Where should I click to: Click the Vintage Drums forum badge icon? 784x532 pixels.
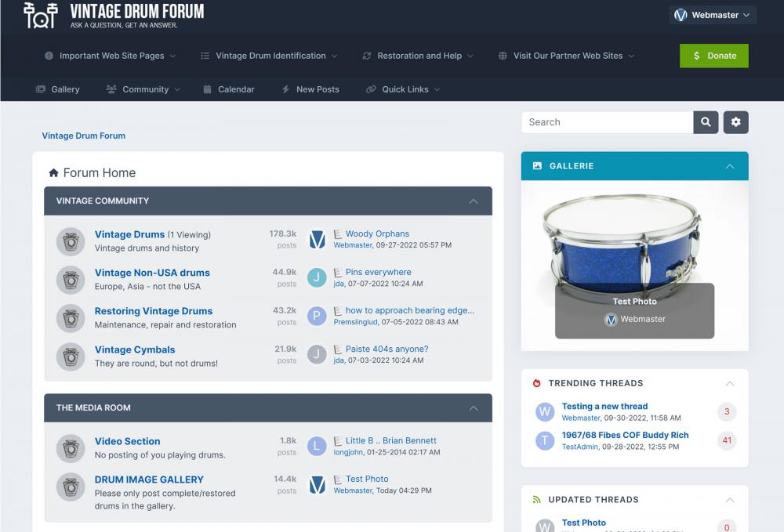71,241
